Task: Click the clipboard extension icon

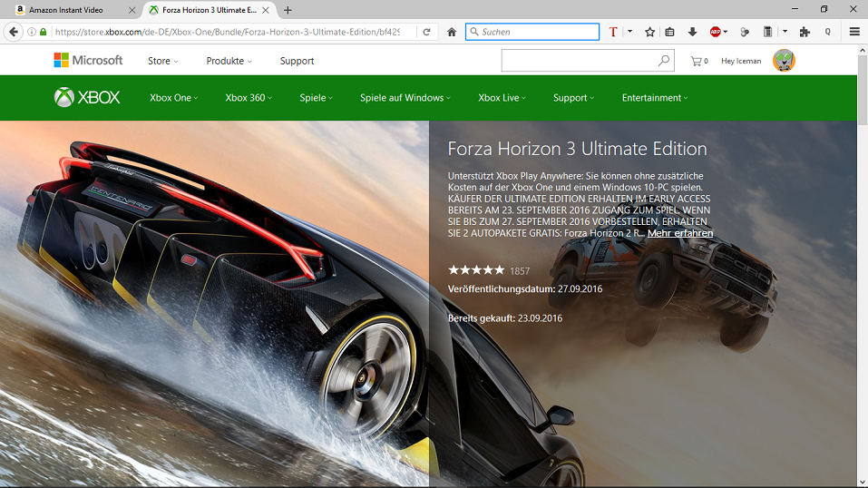Action: click(x=768, y=32)
